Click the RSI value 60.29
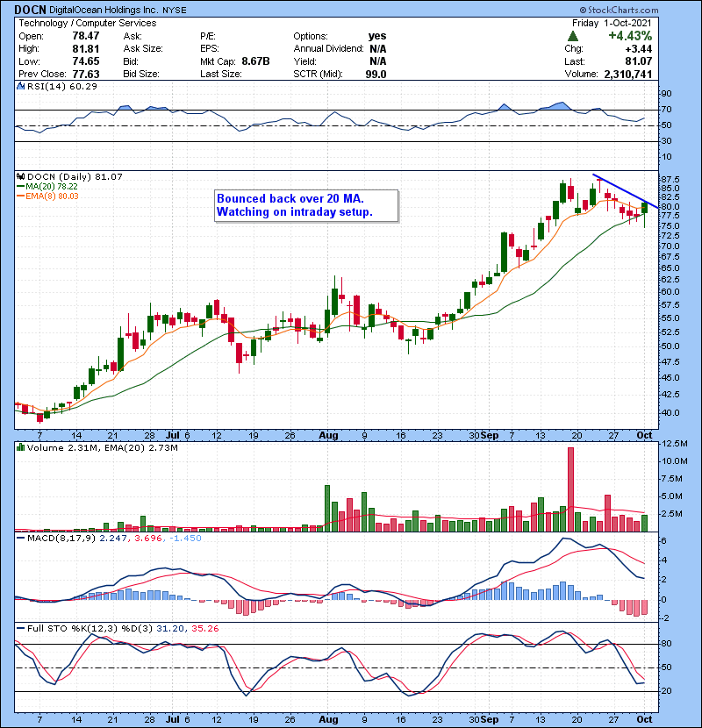This screenshot has height=728, width=702. pyautogui.click(x=82, y=86)
